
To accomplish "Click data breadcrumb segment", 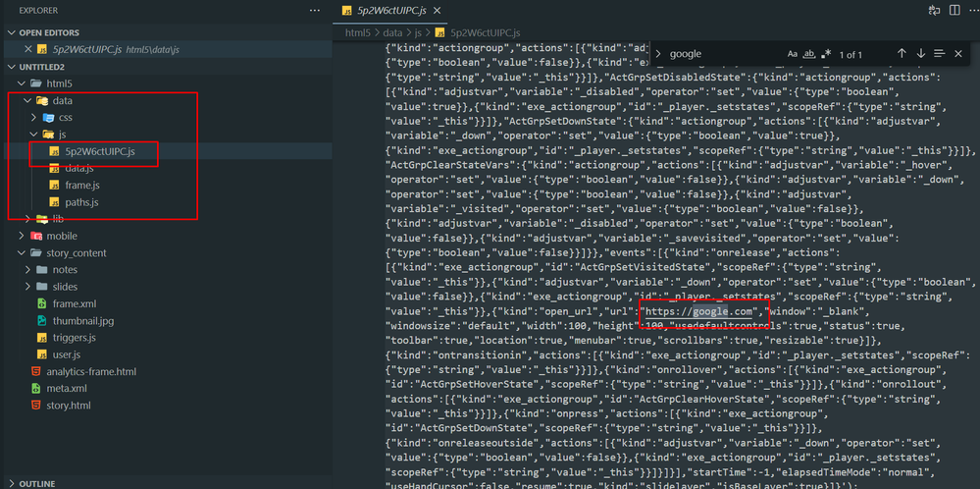I will tap(392, 32).
